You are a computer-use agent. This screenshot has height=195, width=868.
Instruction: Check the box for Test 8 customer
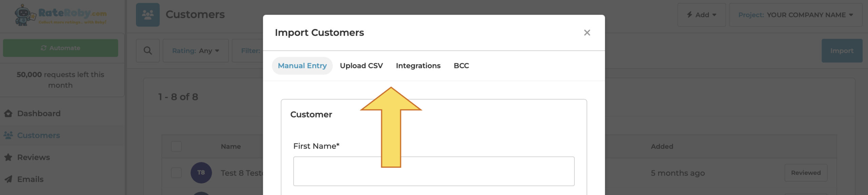pos(176,173)
